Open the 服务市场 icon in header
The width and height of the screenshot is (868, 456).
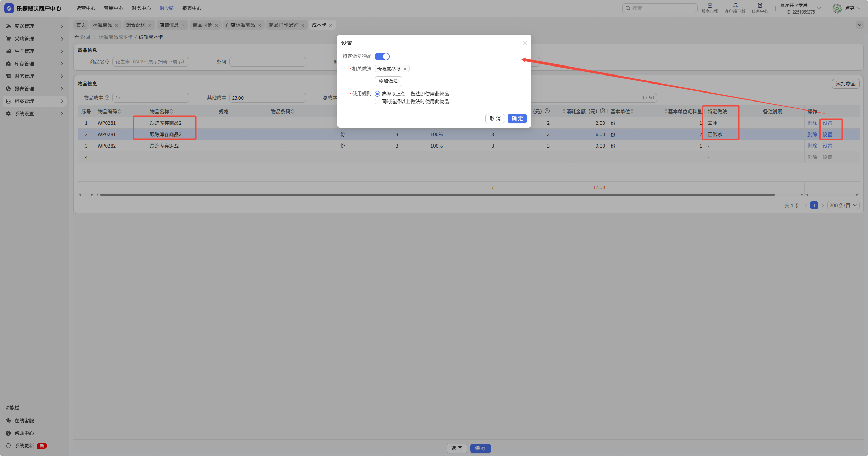[710, 5]
